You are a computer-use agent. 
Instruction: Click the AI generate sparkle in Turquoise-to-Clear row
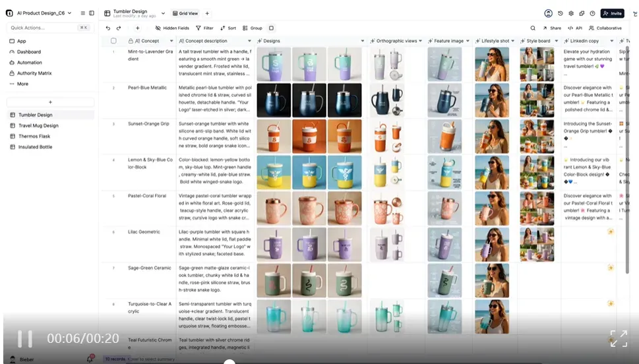(x=611, y=303)
